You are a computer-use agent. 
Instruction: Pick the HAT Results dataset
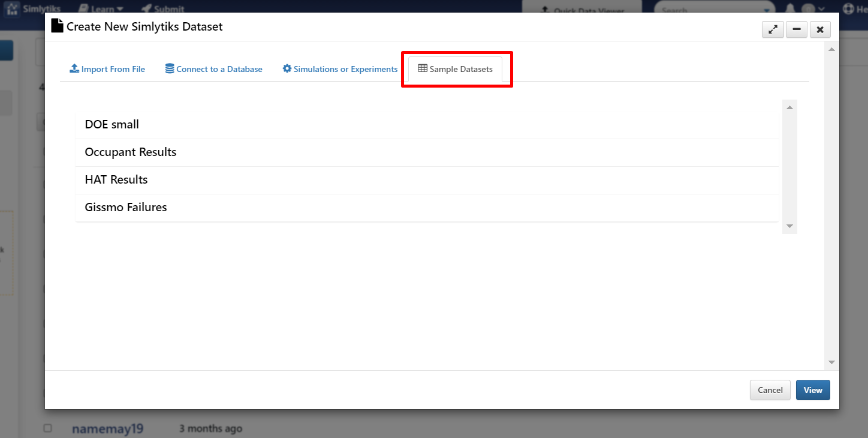click(x=427, y=180)
